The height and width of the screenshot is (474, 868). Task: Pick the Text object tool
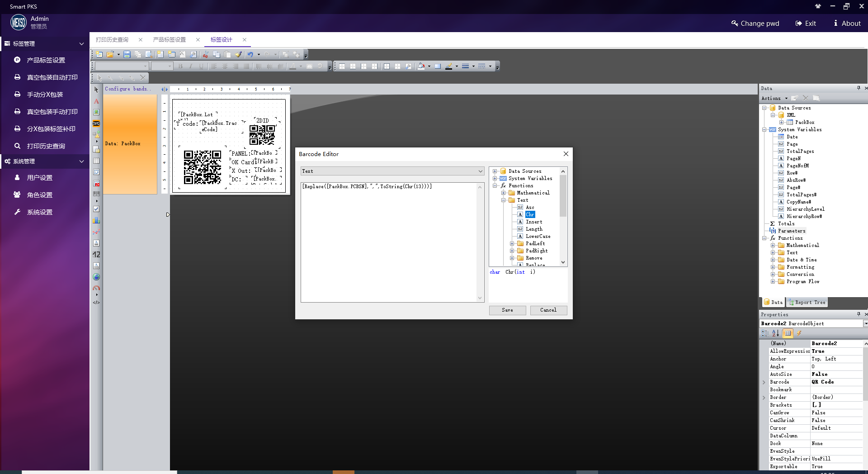96,101
